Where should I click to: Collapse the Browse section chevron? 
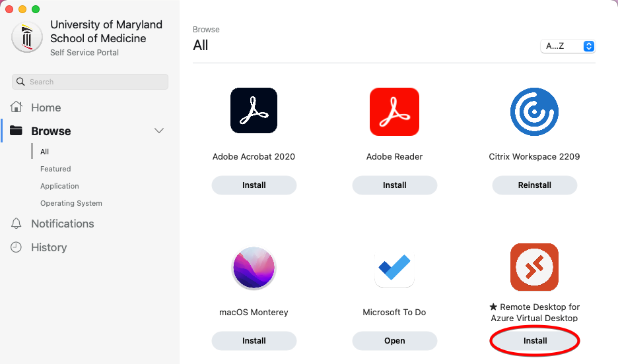pos(159,131)
